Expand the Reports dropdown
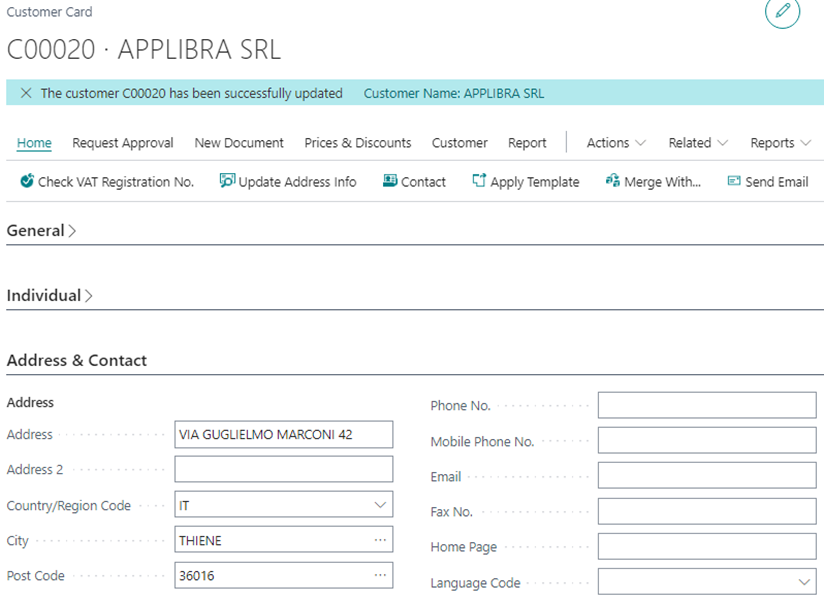 pos(780,143)
